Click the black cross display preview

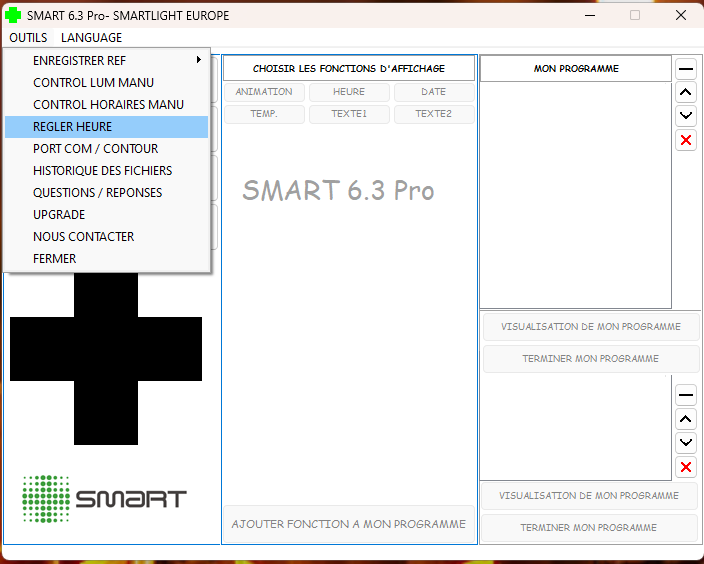pyautogui.click(x=106, y=349)
